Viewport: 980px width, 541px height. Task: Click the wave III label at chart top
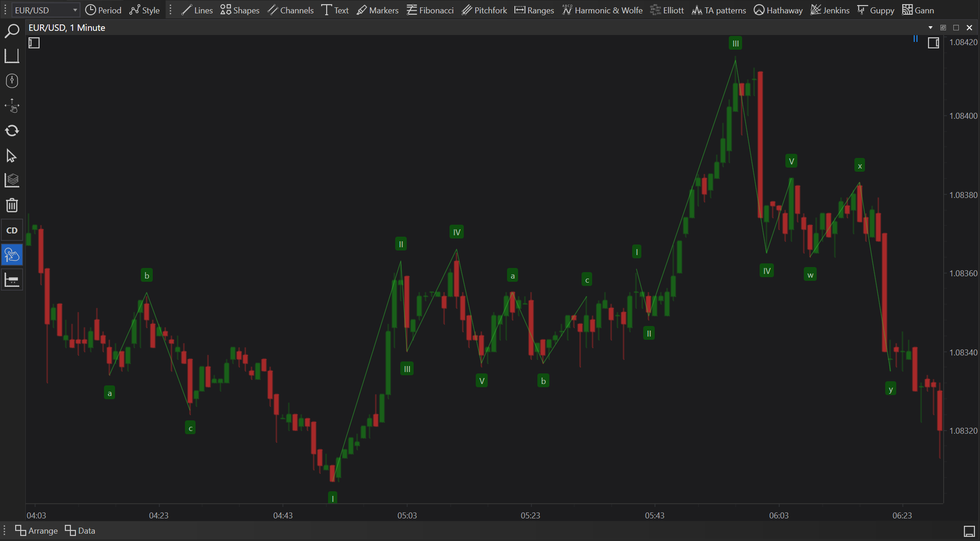coord(735,44)
